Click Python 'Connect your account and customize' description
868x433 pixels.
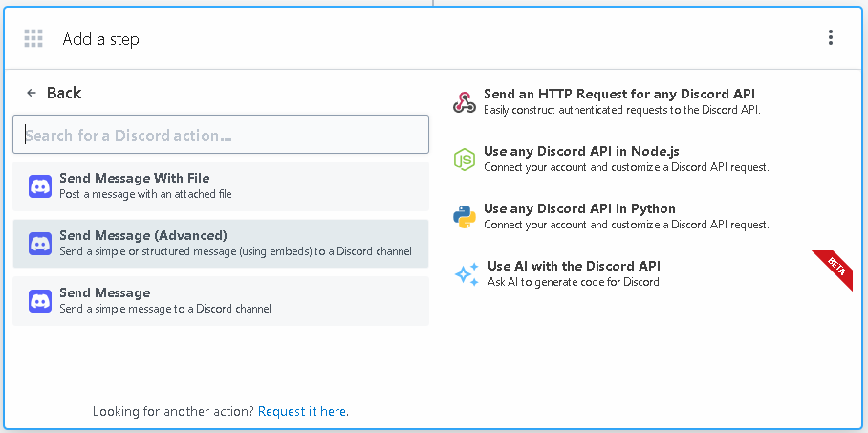tap(626, 225)
